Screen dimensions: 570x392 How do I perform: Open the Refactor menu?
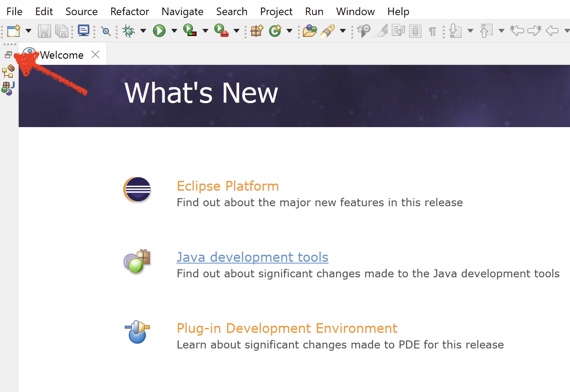[129, 12]
